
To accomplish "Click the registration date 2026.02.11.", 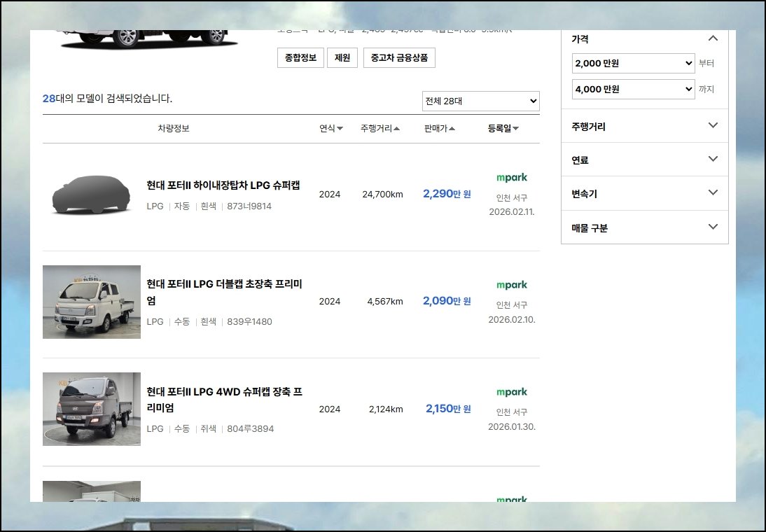I will [x=512, y=212].
